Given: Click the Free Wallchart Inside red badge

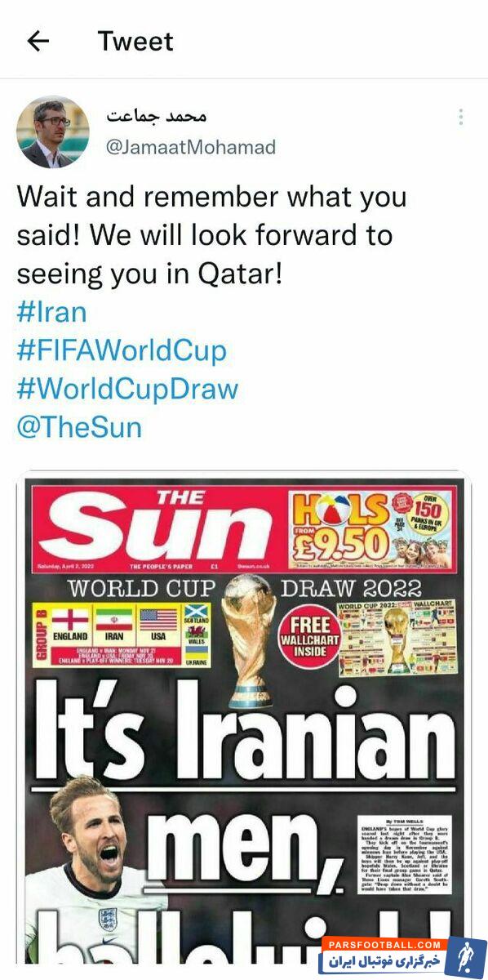Looking at the screenshot, I should coord(311,635).
